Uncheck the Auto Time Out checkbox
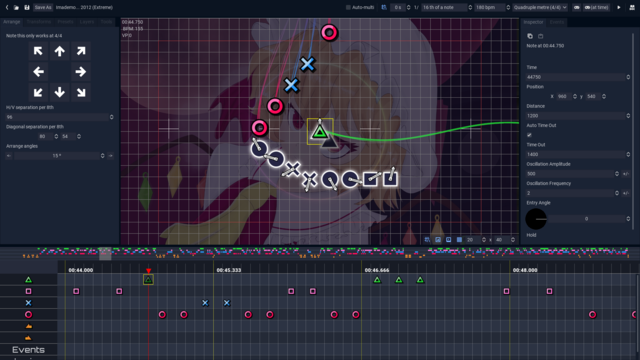The width and height of the screenshot is (640, 360). pos(529,135)
